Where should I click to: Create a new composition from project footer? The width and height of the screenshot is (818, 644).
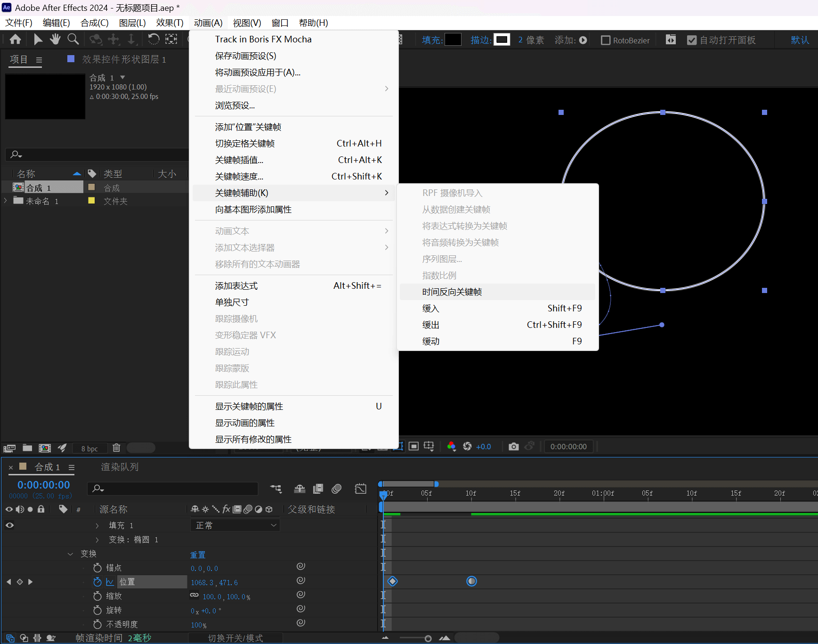(x=45, y=448)
